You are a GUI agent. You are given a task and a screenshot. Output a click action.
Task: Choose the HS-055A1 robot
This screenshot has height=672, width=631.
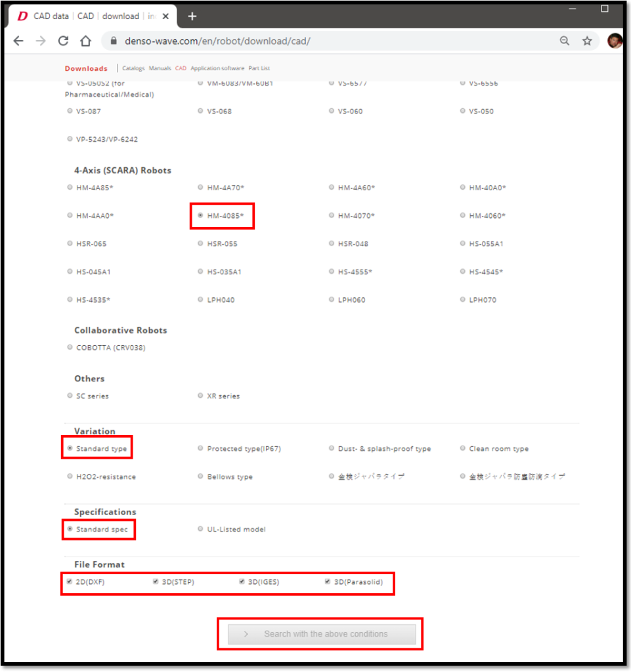462,243
